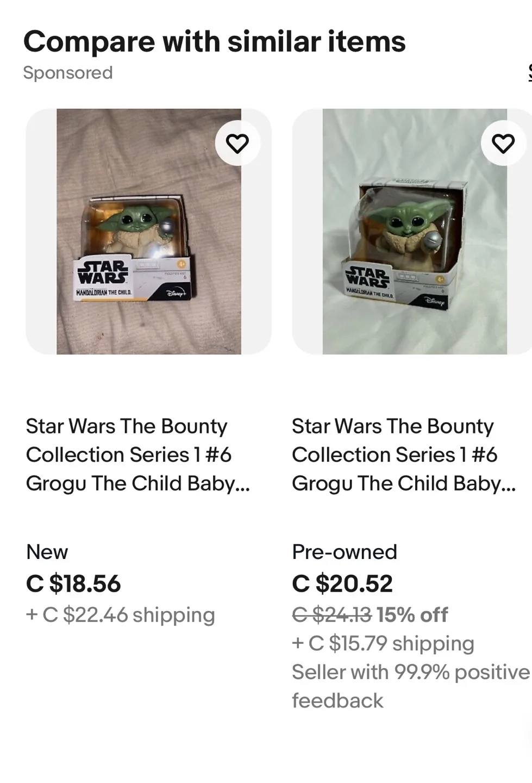This screenshot has width=532, height=783.
Task: Click the partially visible link at top right
Action: [x=528, y=72]
